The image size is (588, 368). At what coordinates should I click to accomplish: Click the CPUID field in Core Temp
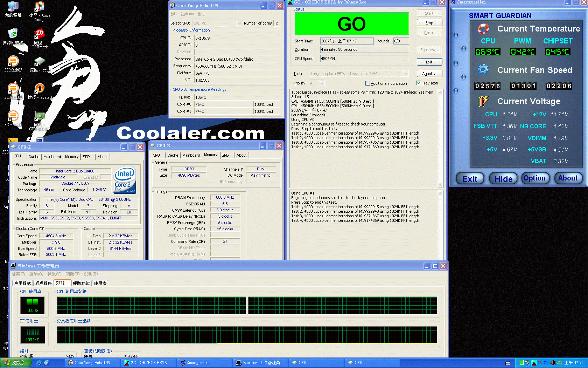(x=237, y=38)
